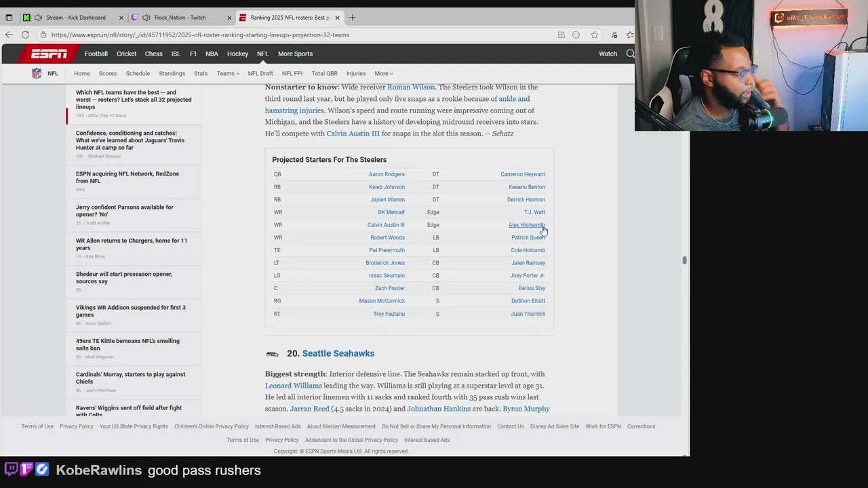Screen dimensions: 868x488
Task: Open the Seattle Seahawks heading link
Action: point(338,353)
